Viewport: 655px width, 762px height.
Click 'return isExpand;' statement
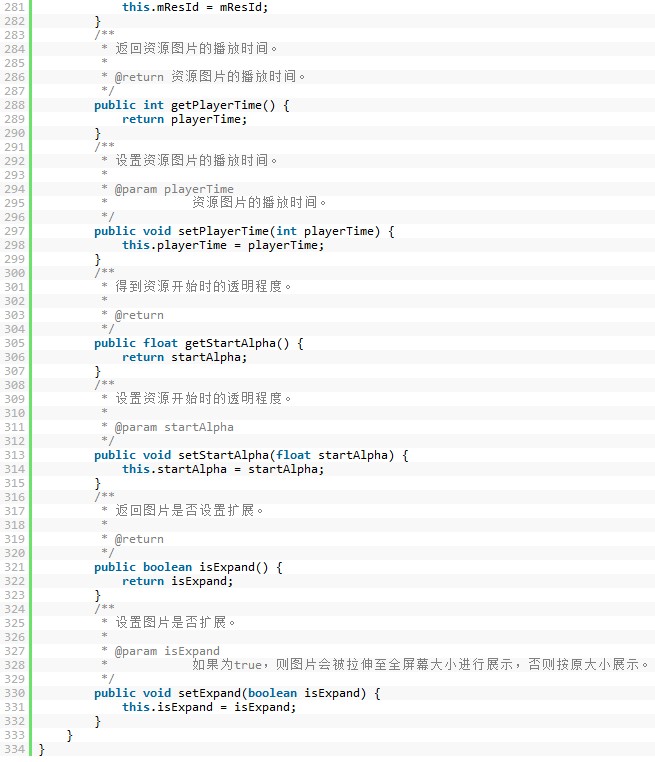click(178, 581)
